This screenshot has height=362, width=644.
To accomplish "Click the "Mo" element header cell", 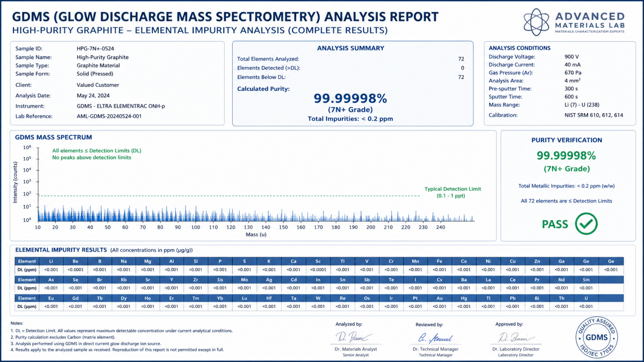I will click(x=245, y=280).
